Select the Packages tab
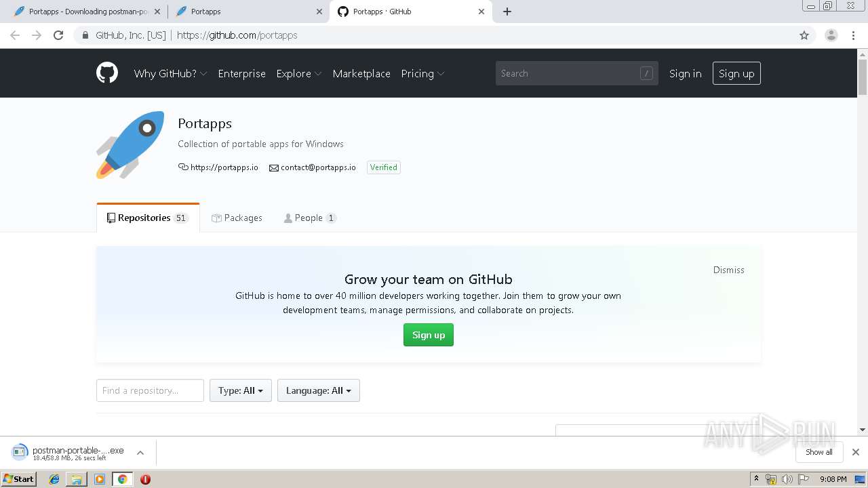The height and width of the screenshot is (488, 868). (x=237, y=218)
